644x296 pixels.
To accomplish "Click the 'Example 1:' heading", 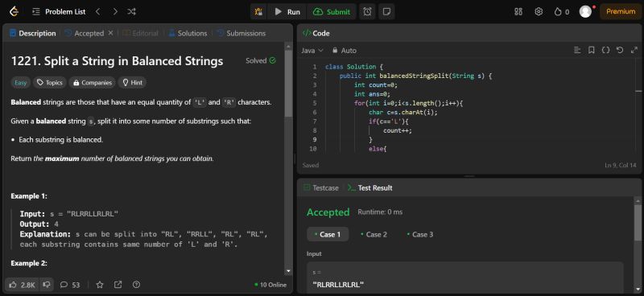I will pos(29,195).
